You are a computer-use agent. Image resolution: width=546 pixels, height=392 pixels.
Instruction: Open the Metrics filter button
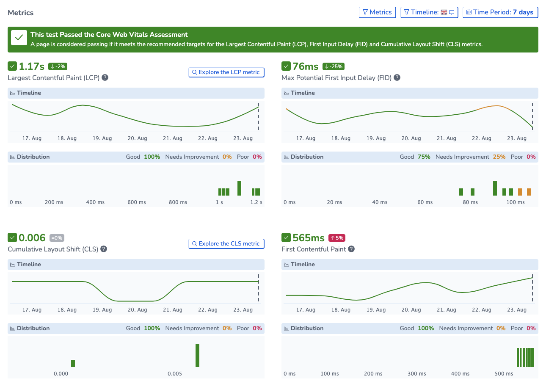[x=378, y=12]
